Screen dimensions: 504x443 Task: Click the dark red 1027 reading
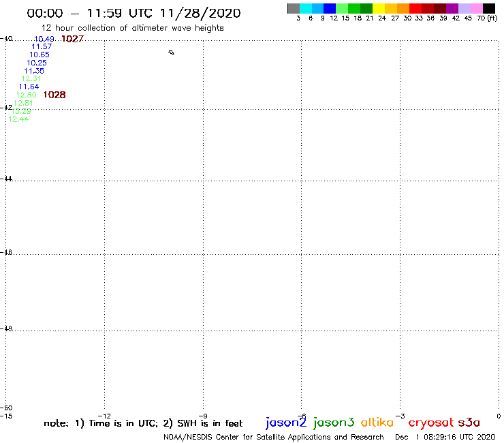[72, 39]
